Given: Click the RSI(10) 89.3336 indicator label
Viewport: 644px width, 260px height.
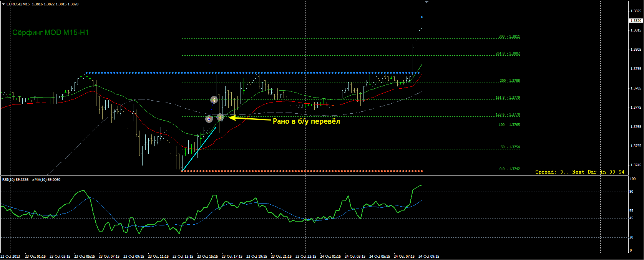Looking at the screenshot, I should (x=32, y=179).
